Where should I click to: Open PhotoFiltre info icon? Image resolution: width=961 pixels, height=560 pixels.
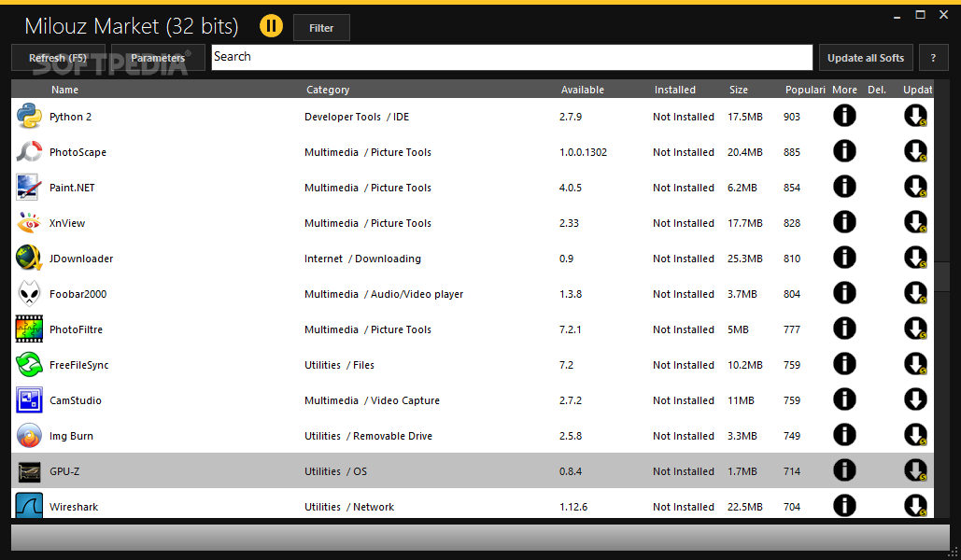pos(844,329)
